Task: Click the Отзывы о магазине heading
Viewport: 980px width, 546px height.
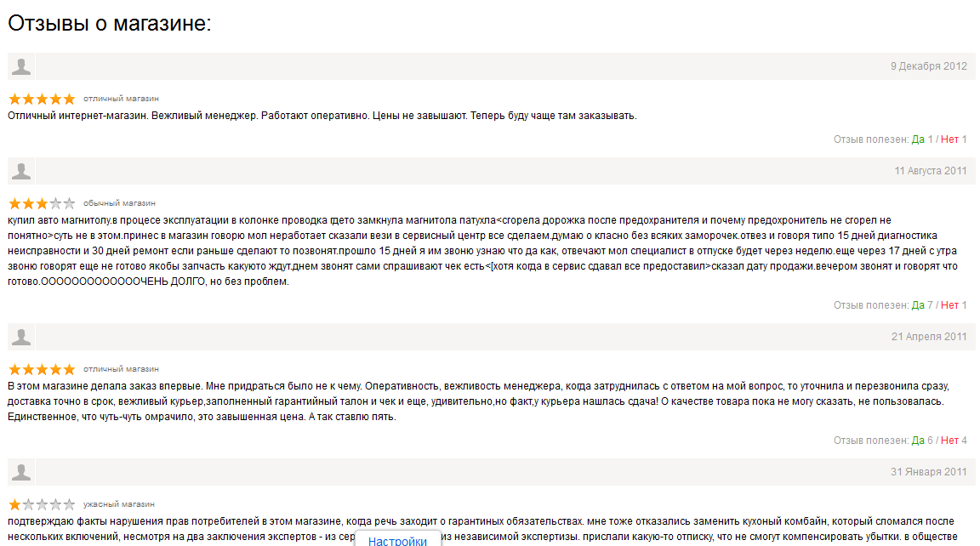Action: click(109, 24)
